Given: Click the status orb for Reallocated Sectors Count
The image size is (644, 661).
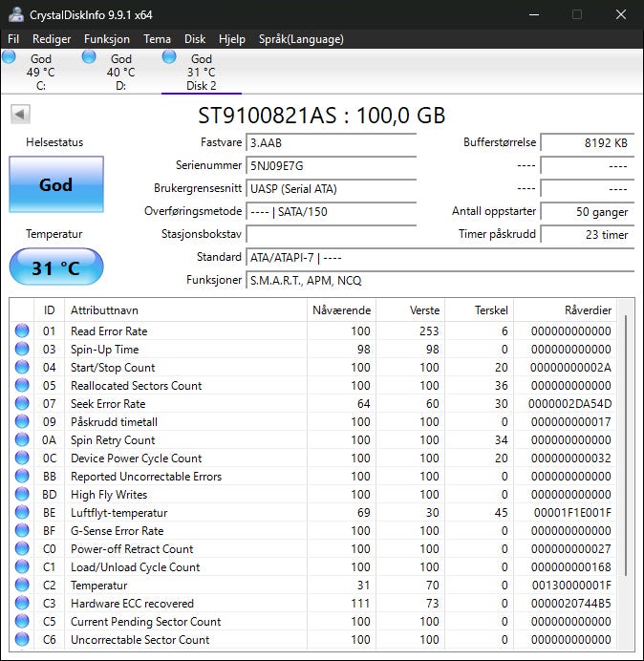Looking at the screenshot, I should (x=22, y=385).
